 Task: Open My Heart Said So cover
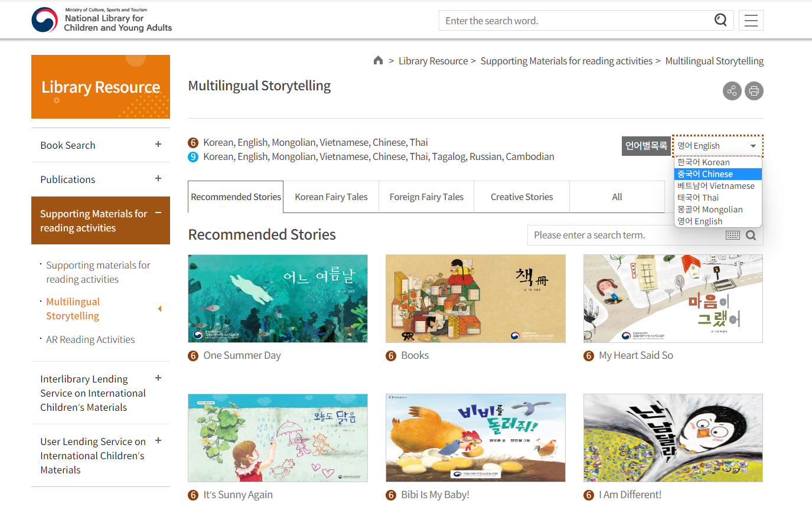pyautogui.click(x=673, y=299)
